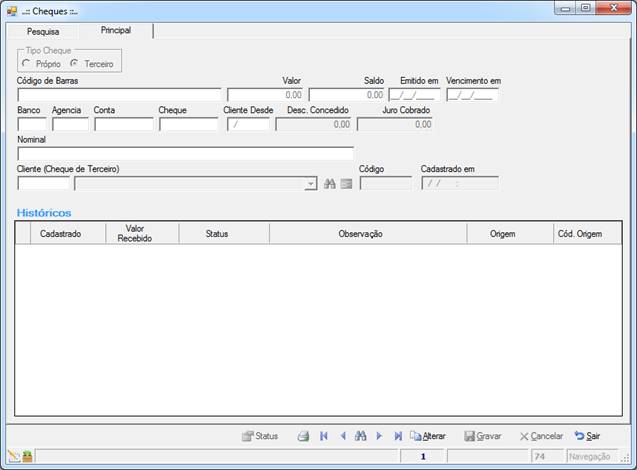Click the Históricos heading
This screenshot has width=637, height=470.
coord(44,213)
